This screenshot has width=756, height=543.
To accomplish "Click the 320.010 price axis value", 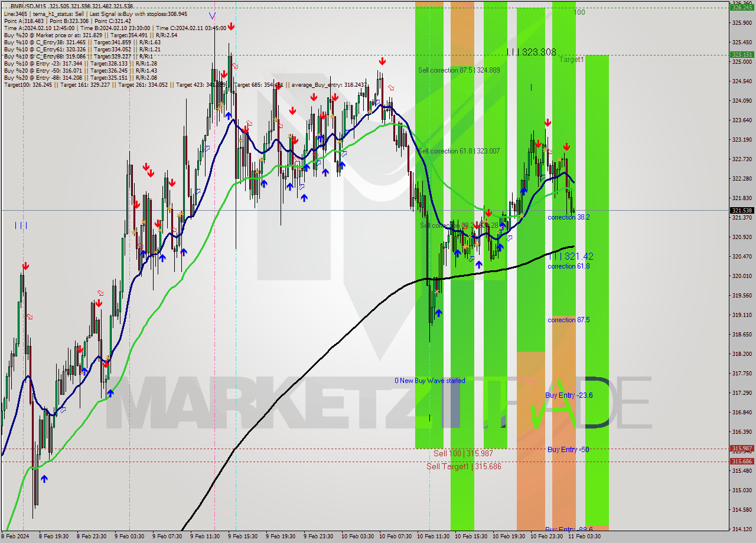I will point(742,276).
